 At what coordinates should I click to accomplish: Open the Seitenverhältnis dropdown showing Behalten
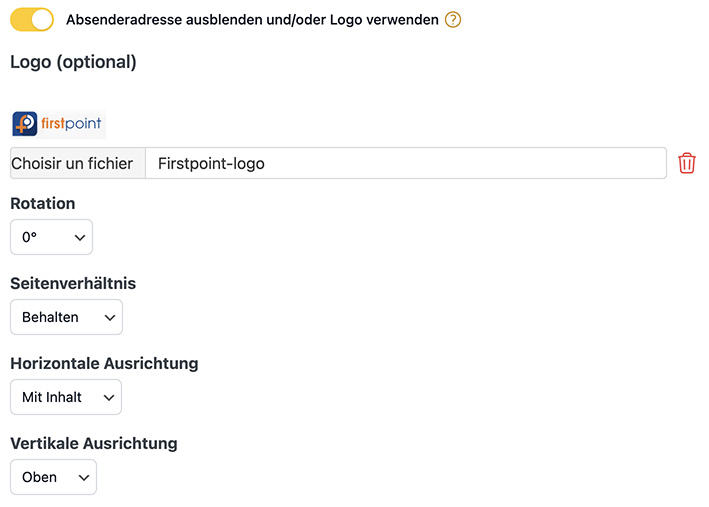(66, 317)
